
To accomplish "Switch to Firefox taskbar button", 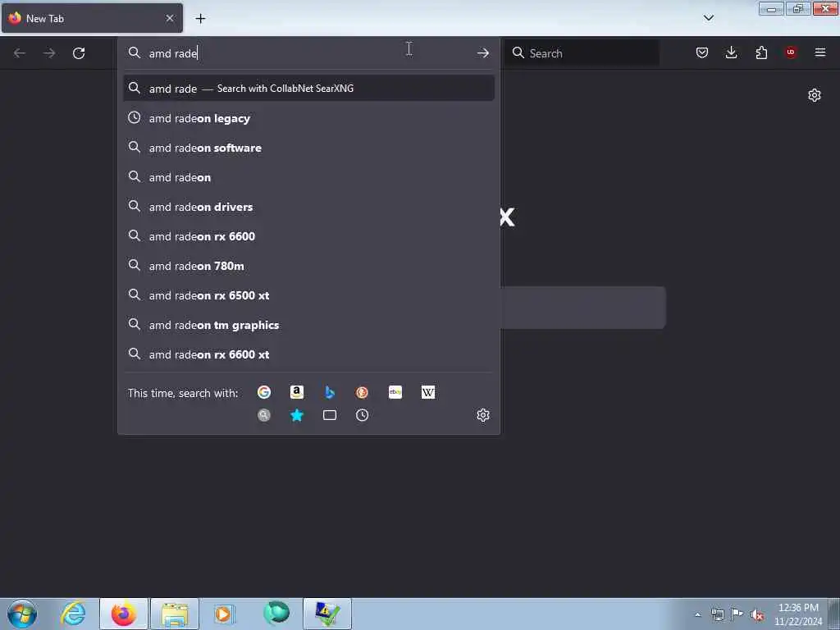I will (124, 614).
